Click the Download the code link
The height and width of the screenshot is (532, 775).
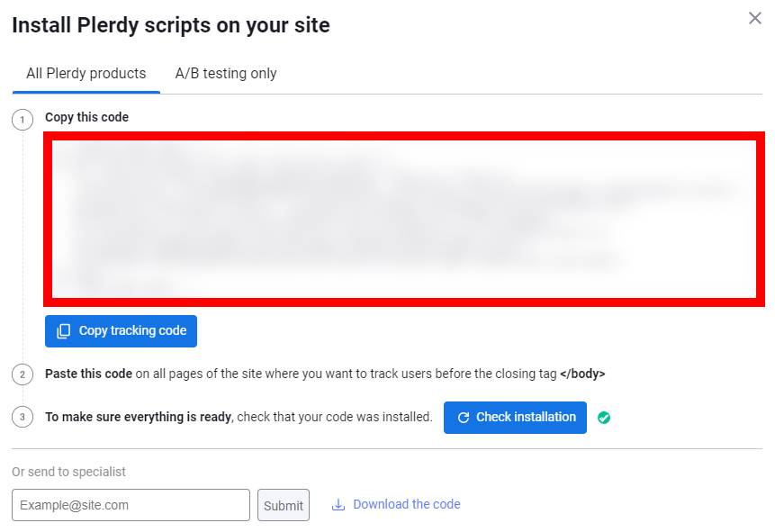click(x=396, y=504)
